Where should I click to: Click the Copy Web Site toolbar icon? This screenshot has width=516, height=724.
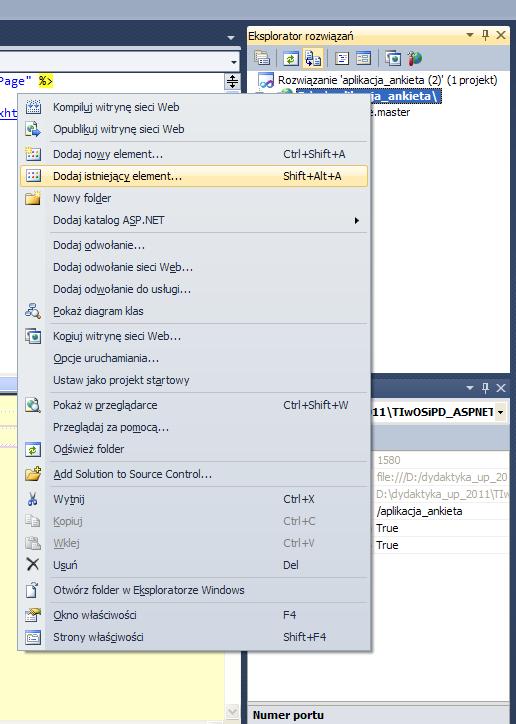tap(392, 58)
